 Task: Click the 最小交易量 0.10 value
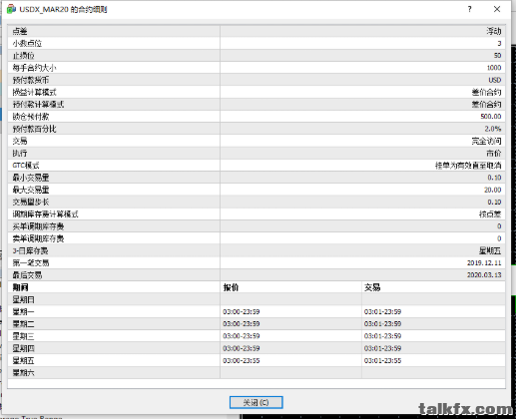[x=494, y=178]
